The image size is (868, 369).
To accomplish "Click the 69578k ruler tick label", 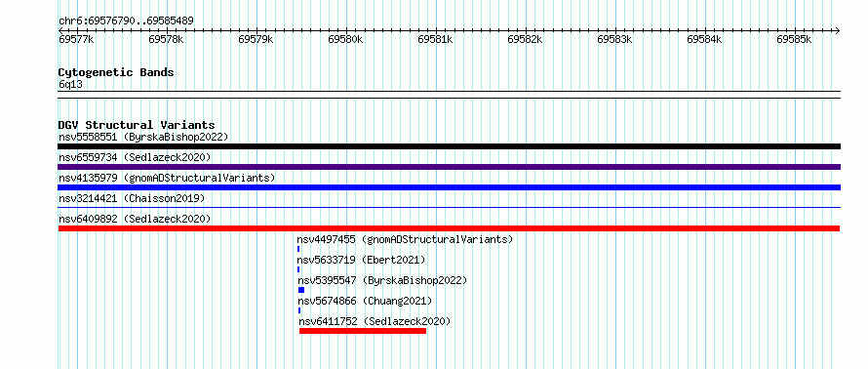I will coord(166,39).
